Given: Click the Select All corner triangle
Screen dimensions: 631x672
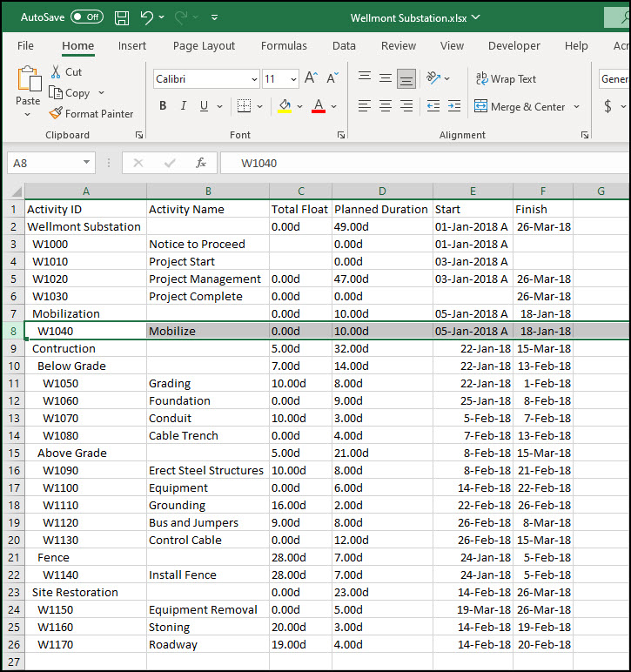Looking at the screenshot, I should coord(17,192).
